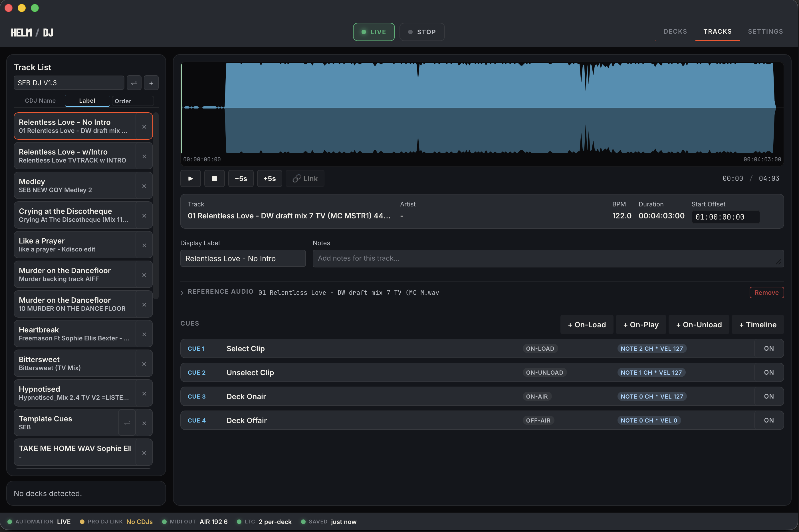
Task: Click the X on 10 MURDER ON THE DANCE FLOOR
Action: [144, 305]
